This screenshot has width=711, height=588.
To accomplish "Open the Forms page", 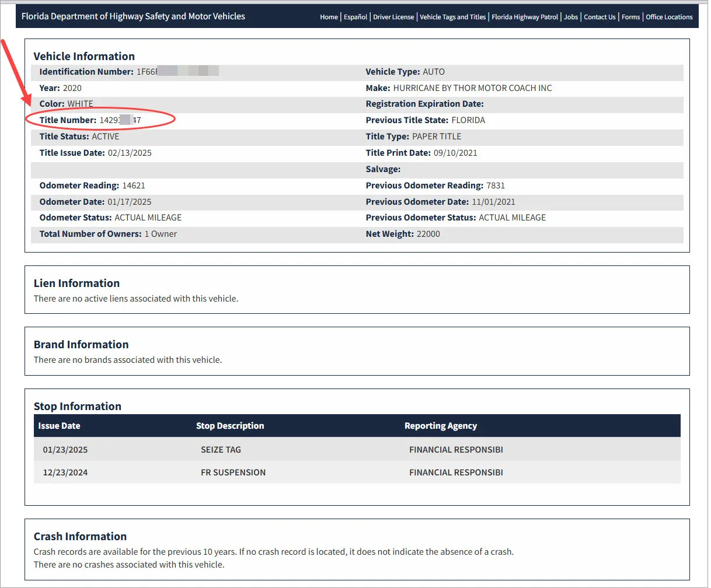I will [630, 17].
